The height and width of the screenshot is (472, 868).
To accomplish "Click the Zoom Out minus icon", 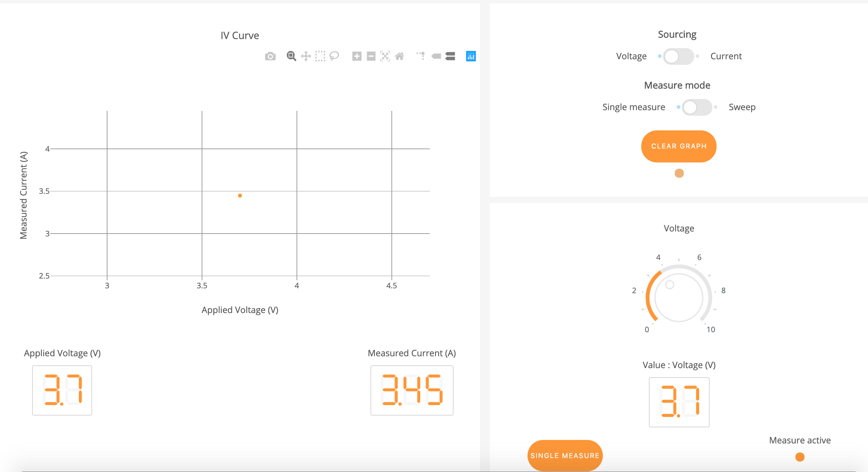I will (x=371, y=56).
